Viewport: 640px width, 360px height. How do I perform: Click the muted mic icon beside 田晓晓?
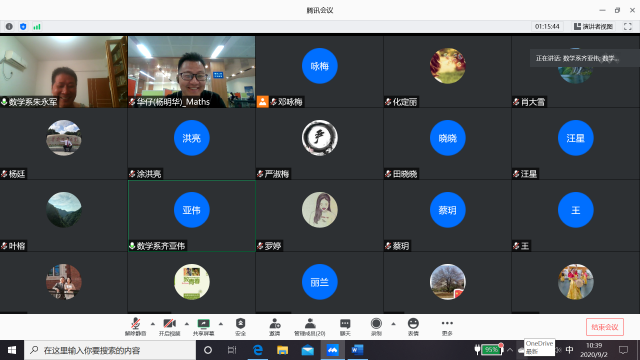click(x=388, y=174)
